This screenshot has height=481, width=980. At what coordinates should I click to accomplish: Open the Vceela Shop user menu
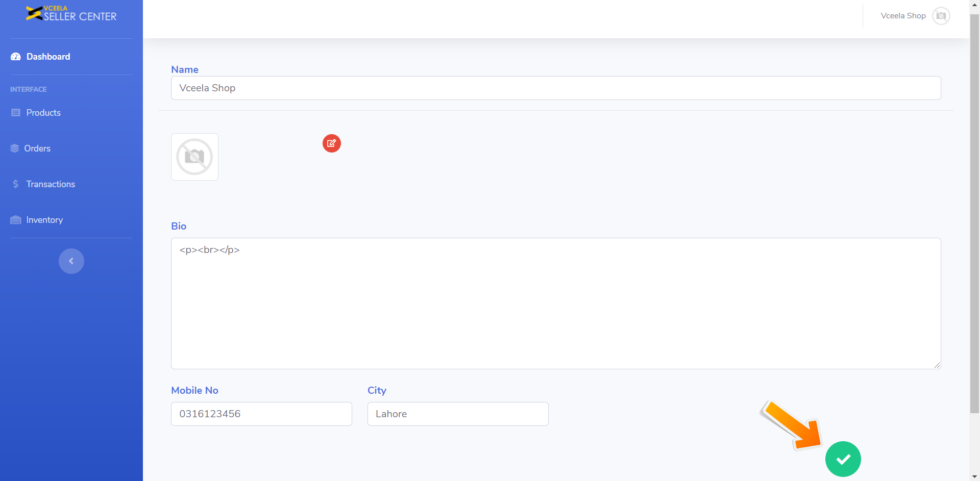coord(903,16)
